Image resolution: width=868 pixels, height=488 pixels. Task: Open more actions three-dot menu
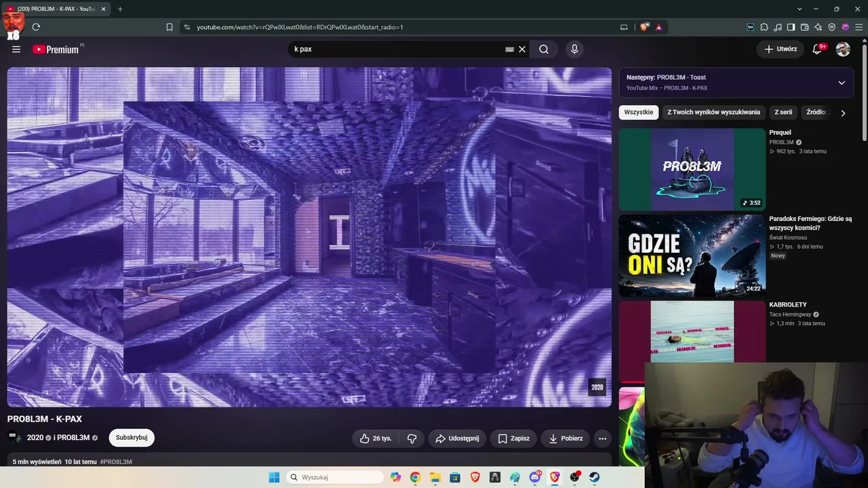tap(602, 439)
